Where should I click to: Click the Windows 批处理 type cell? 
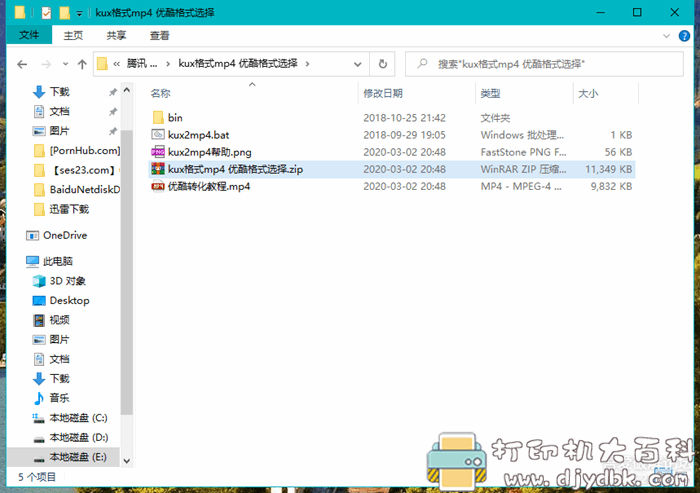(x=522, y=135)
